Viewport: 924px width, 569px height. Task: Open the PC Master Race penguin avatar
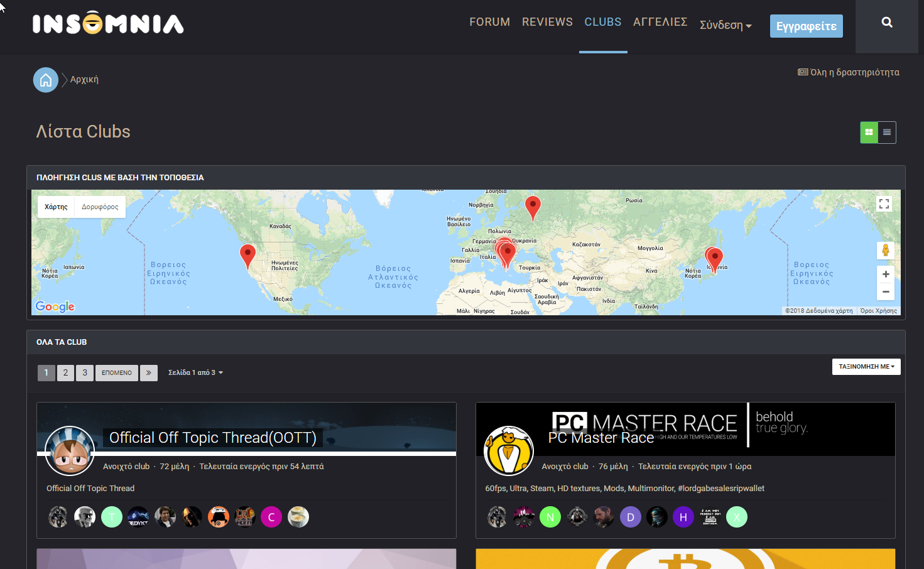pos(509,451)
